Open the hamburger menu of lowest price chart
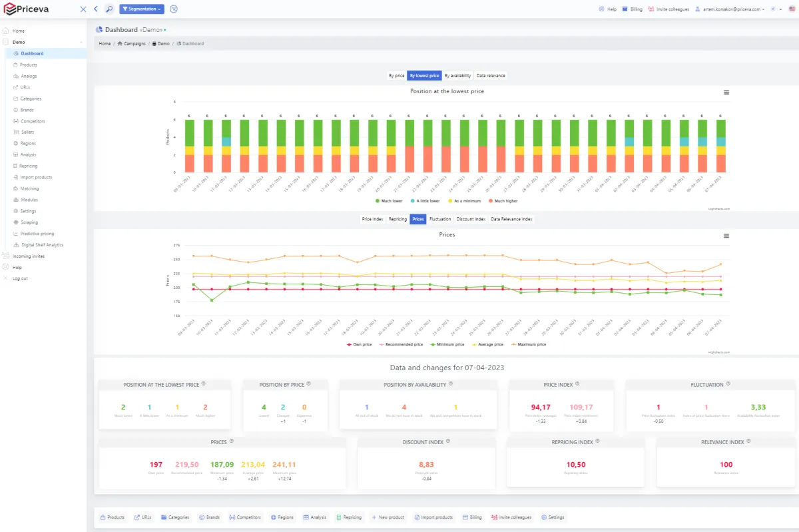The image size is (799, 532). coord(726,93)
